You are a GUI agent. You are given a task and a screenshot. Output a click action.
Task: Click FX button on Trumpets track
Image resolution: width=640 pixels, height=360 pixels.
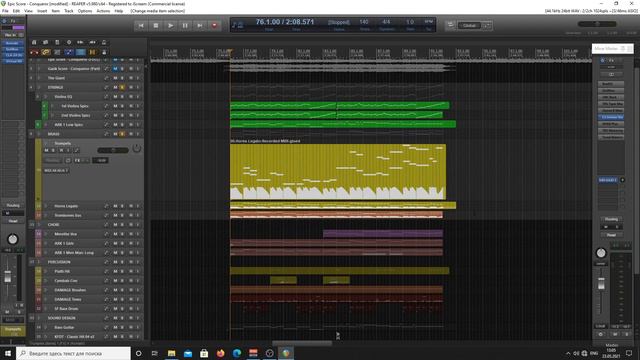tap(77, 160)
